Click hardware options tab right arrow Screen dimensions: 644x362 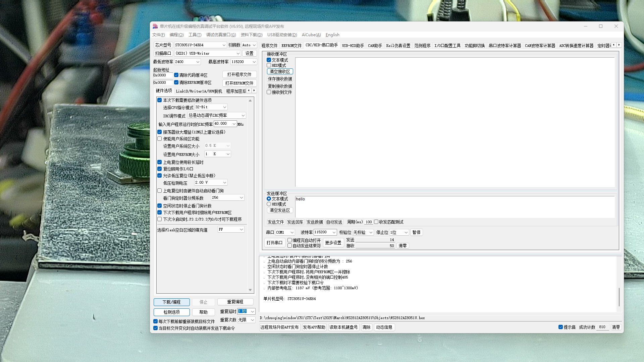[254, 90]
